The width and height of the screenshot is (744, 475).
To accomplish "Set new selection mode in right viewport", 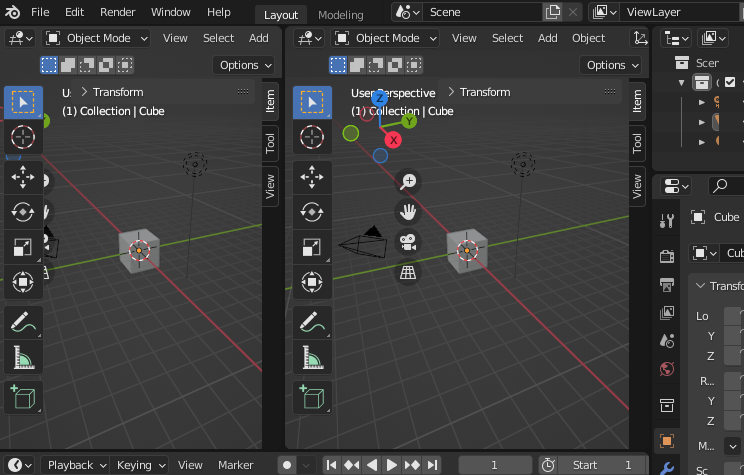I will click(338, 65).
